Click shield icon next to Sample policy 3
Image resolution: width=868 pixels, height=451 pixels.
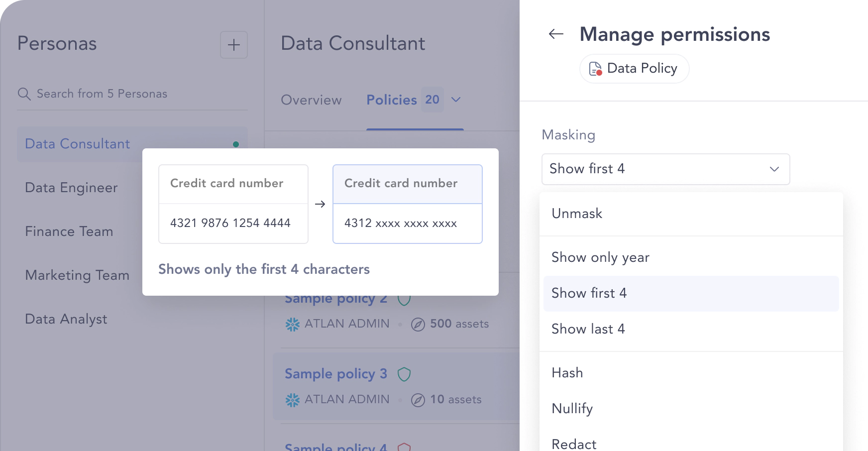(x=404, y=374)
